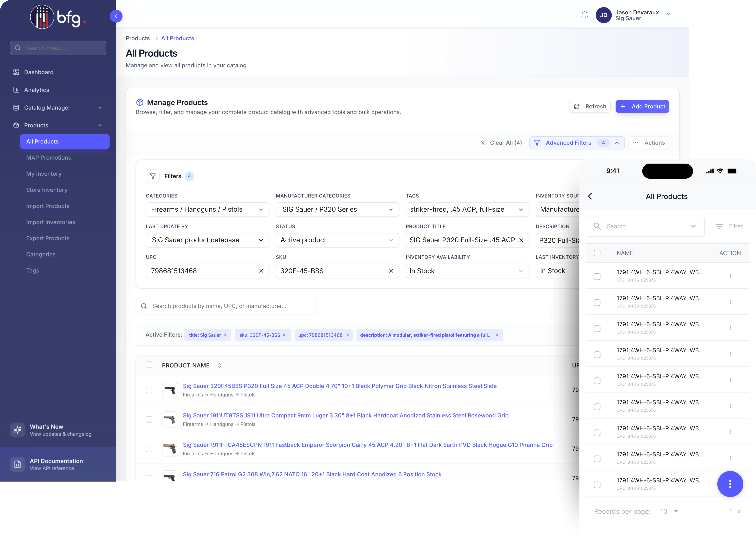This screenshot has height=542, width=756.
Task: Click the back arrow in mobile header
Action: pos(590,196)
